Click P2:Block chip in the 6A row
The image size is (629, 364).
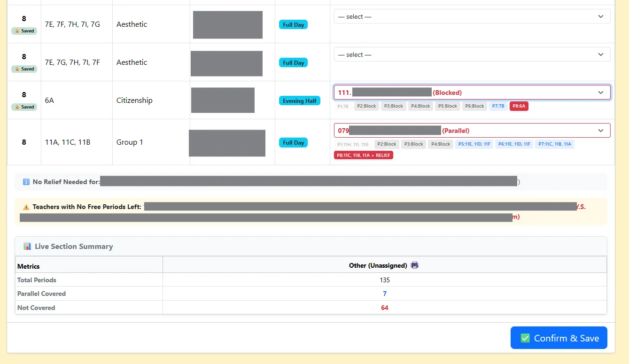tap(366, 106)
